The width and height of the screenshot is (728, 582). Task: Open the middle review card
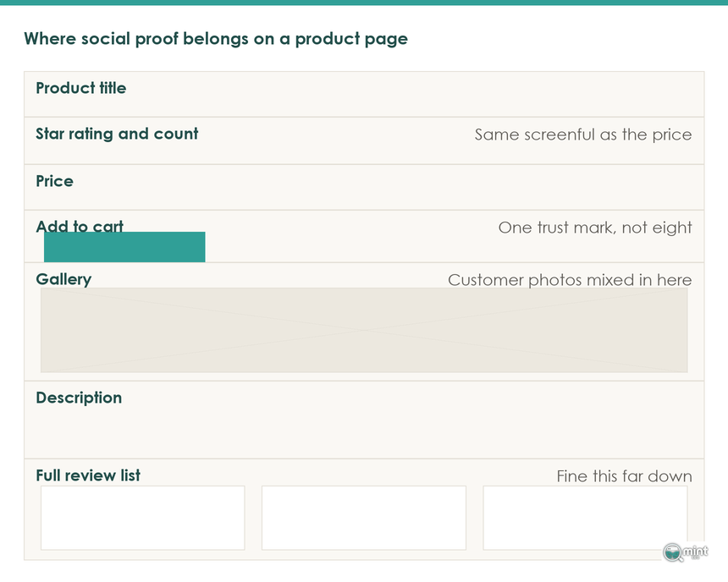[x=364, y=518]
